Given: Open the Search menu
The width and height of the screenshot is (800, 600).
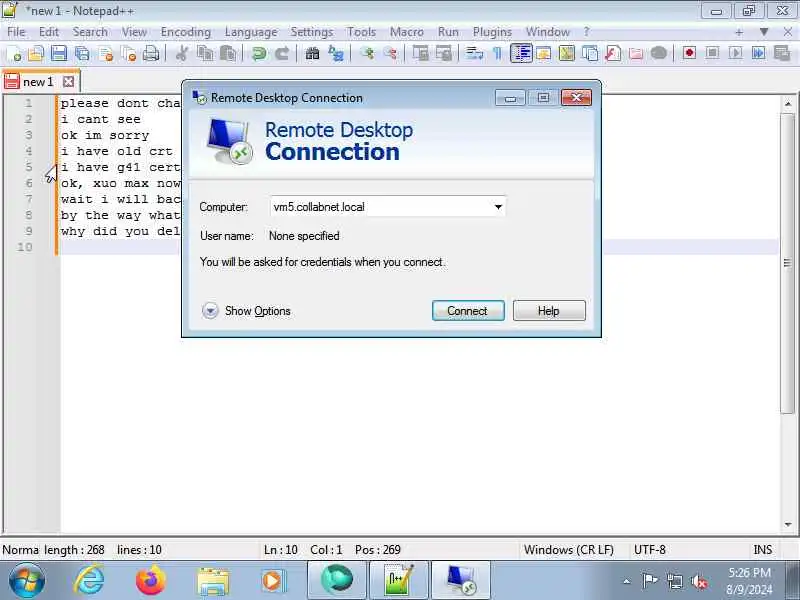Looking at the screenshot, I should point(90,32).
